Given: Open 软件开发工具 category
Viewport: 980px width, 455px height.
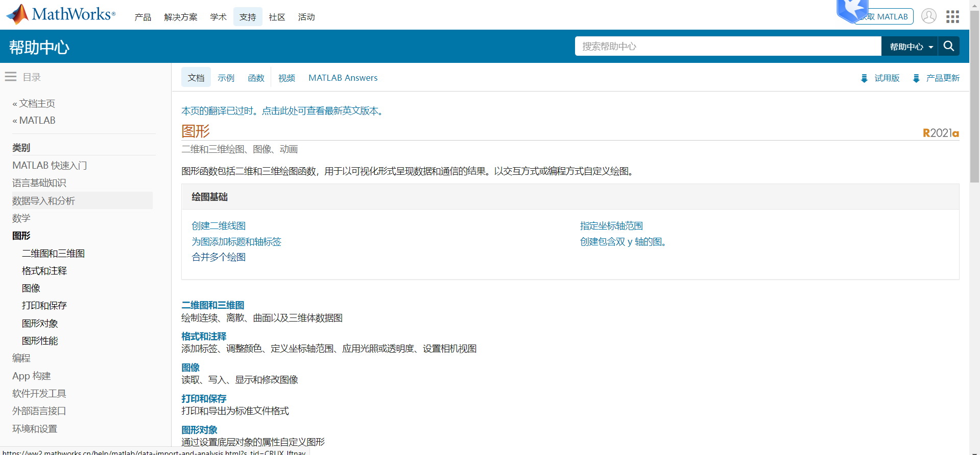Looking at the screenshot, I should point(39,393).
